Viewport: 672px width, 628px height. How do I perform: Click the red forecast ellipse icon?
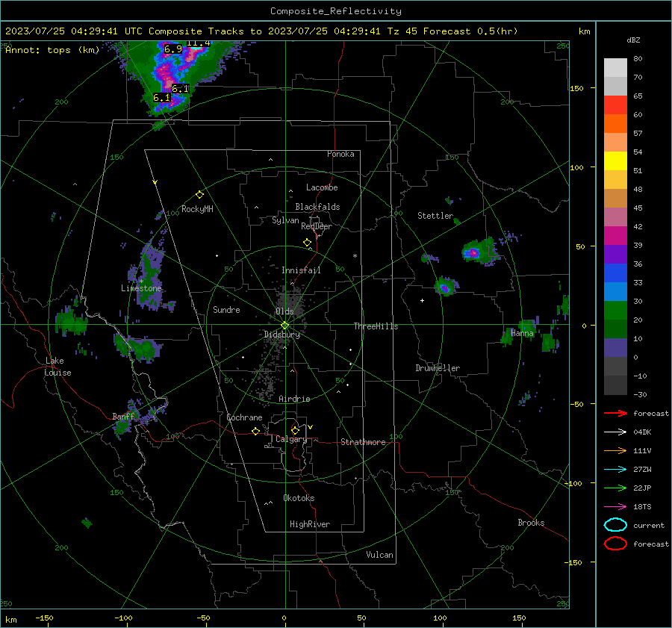point(615,544)
